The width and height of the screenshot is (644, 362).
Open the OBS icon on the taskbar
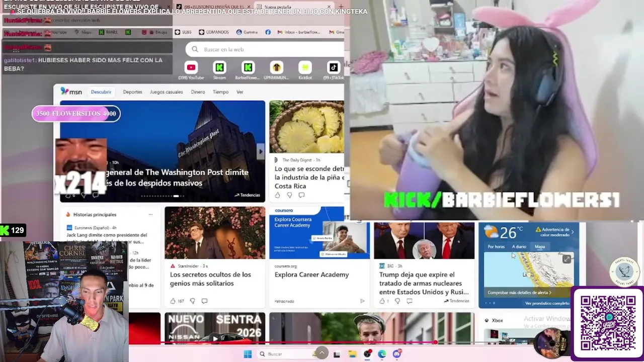pyautogui.click(x=367, y=354)
